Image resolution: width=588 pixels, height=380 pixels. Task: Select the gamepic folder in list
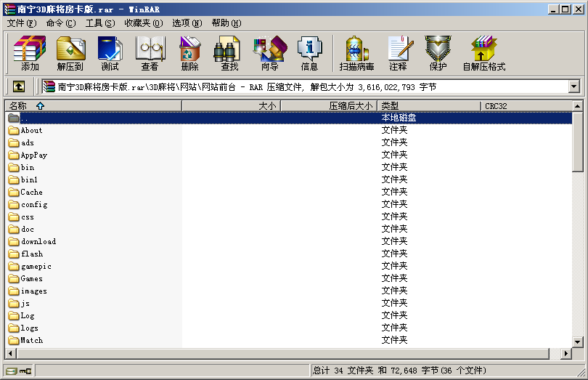36,266
